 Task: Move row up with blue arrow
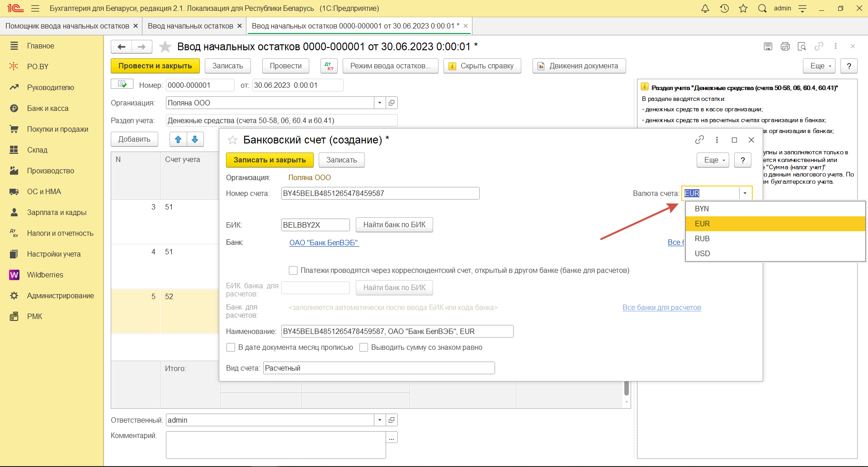point(178,139)
